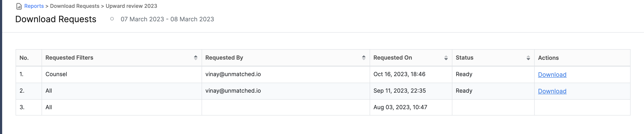Download the Counsel report from Oct 16
The height and width of the screenshot is (134, 644).
(x=552, y=75)
